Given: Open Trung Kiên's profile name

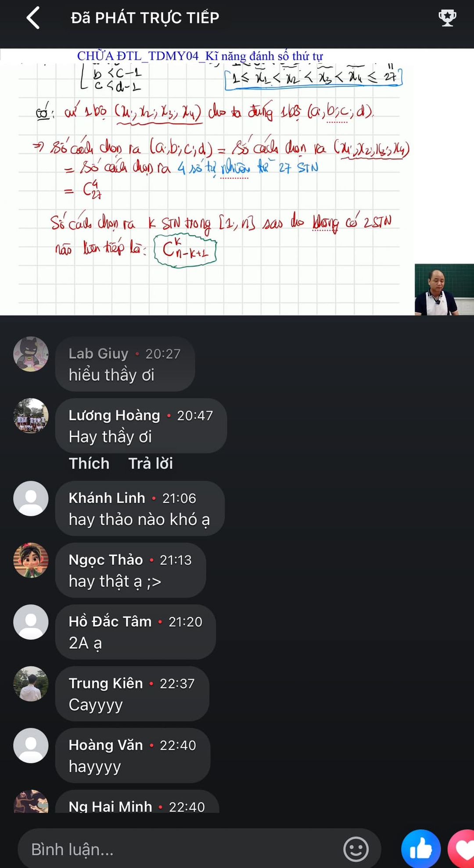Looking at the screenshot, I should pos(106,683).
